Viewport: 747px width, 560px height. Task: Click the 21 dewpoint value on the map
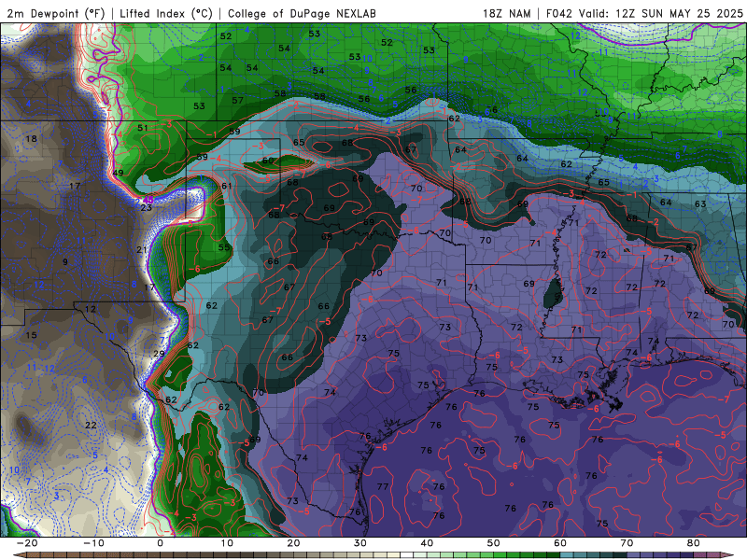[142, 249]
